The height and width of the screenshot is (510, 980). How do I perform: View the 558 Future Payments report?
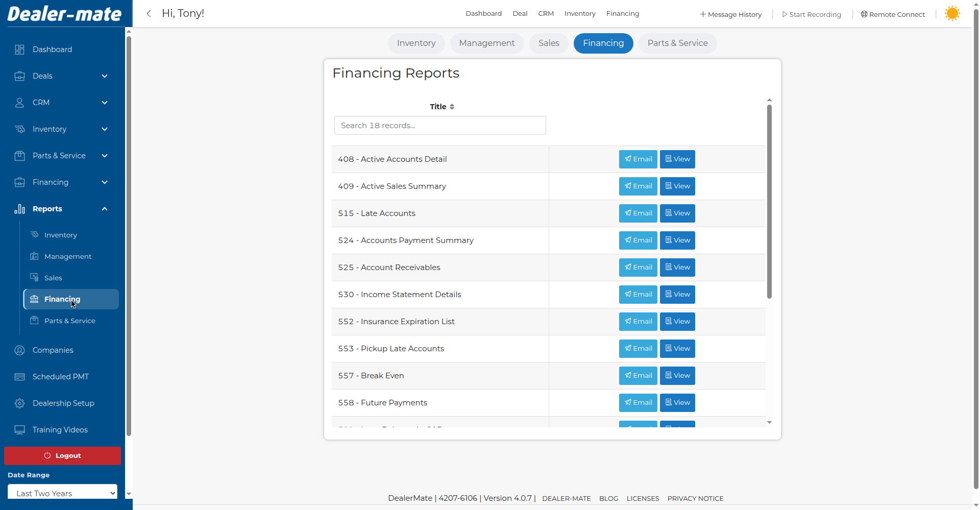point(677,403)
